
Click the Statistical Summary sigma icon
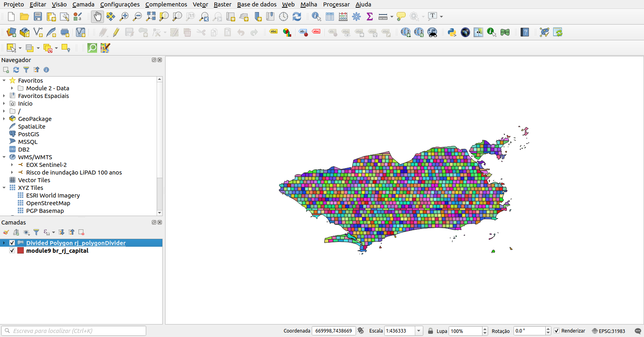[x=370, y=17]
